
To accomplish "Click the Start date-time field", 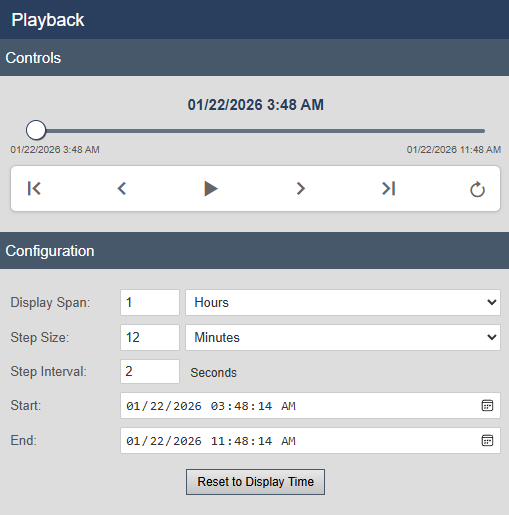I will (310, 406).
